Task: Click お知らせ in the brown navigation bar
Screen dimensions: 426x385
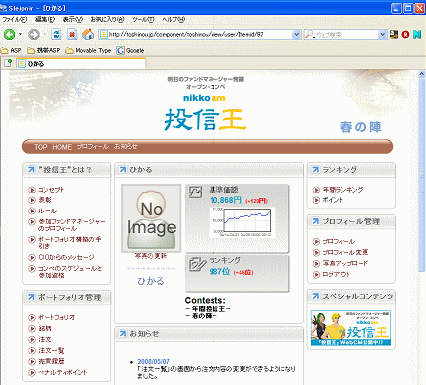Action: pyautogui.click(x=126, y=147)
